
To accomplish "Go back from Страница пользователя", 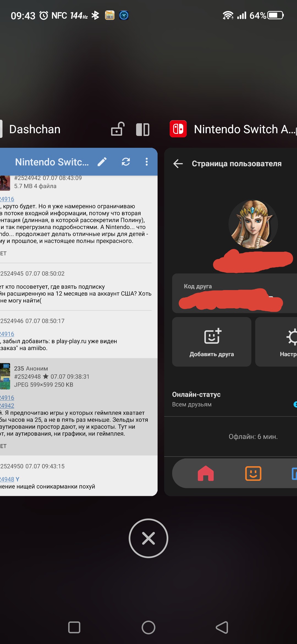I will [178, 163].
